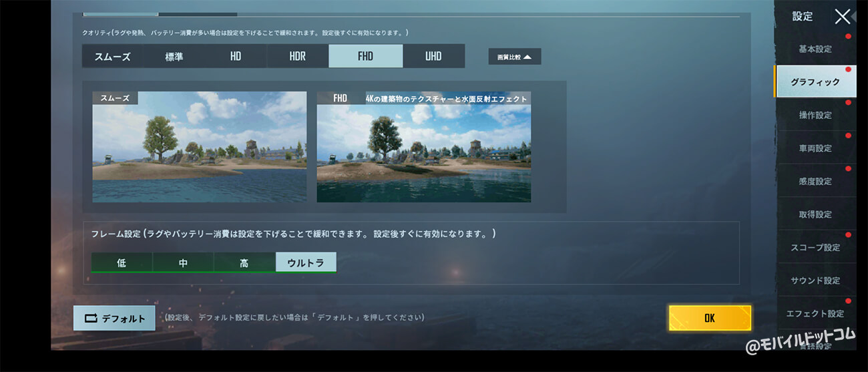Set frame rate to 中
Screen dimensions: 868x372
(183, 262)
